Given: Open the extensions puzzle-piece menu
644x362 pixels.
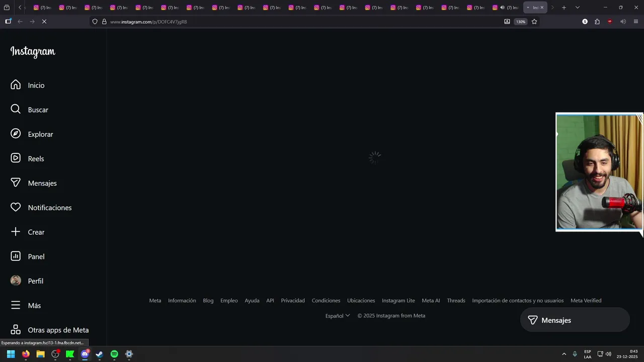Looking at the screenshot, I should coord(597,22).
